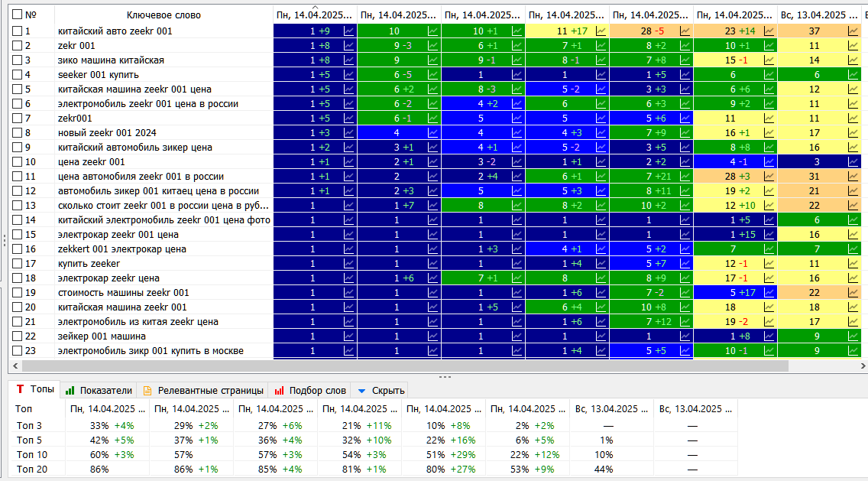Click 'Скрыть' to hide bottom panel

point(381,391)
